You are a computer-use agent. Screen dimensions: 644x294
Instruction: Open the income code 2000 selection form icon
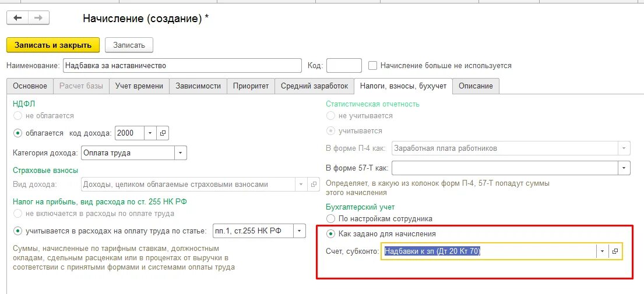click(x=163, y=133)
